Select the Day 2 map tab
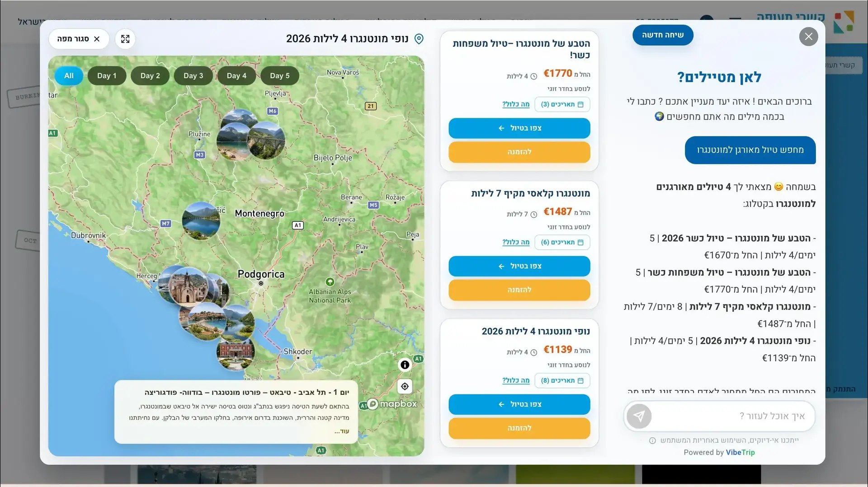The image size is (868, 487). (150, 76)
